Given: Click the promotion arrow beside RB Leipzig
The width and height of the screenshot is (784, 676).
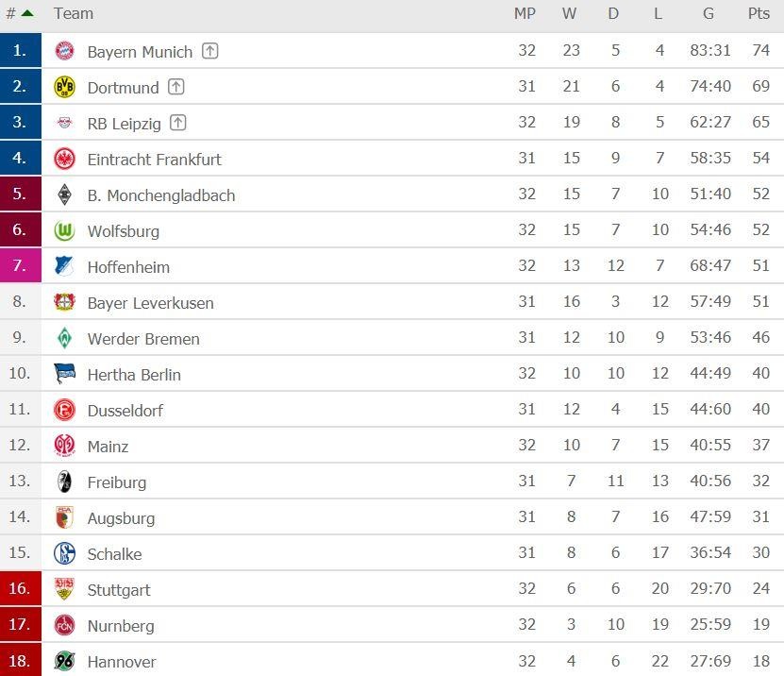Looking at the screenshot, I should (x=176, y=123).
